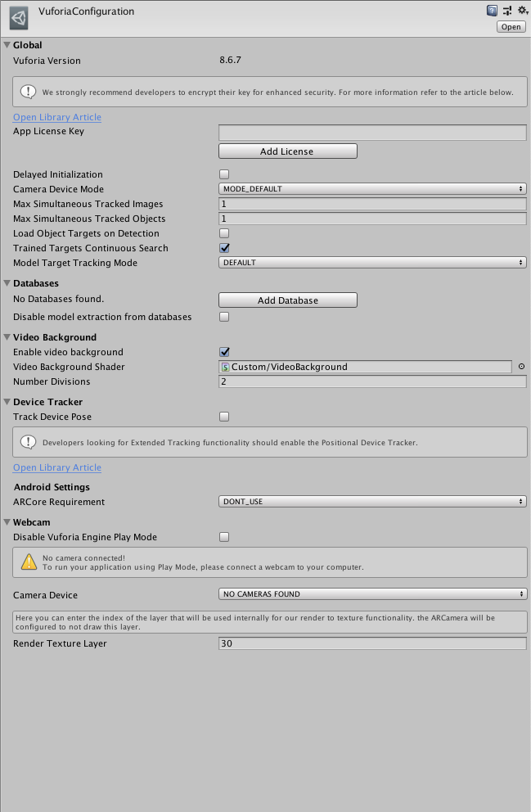
Task: Collapse the Databases section
Action: click(7, 283)
